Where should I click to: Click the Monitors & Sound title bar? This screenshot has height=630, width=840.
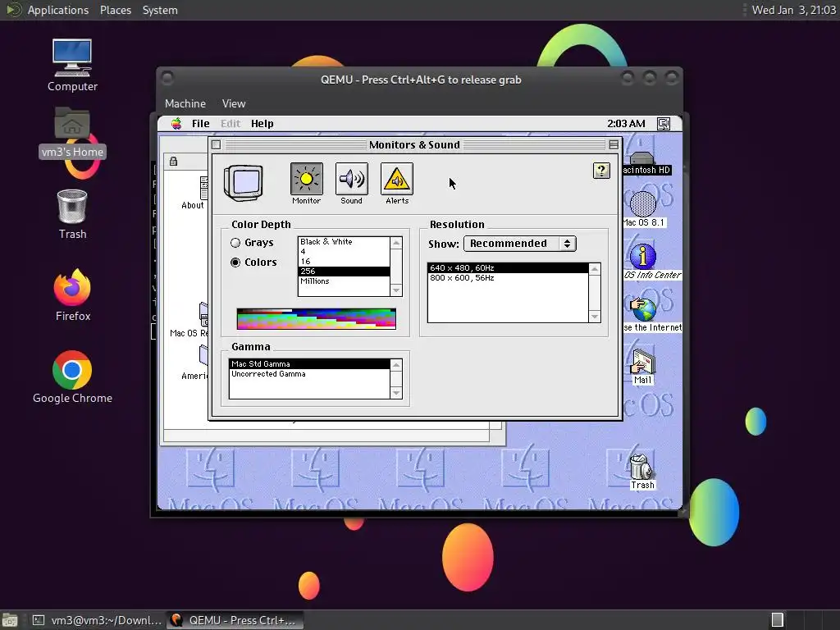[414, 144]
